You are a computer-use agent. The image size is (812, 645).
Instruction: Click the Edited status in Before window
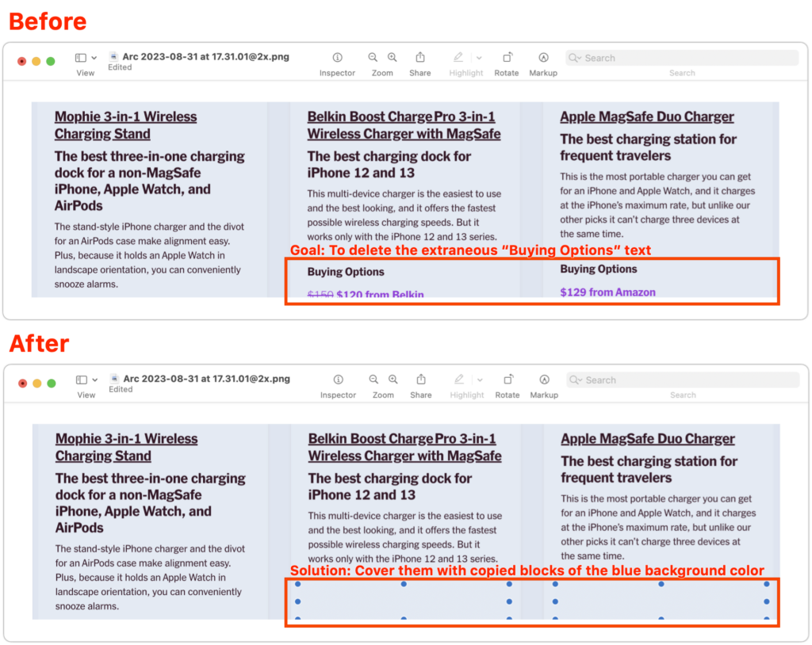(120, 67)
